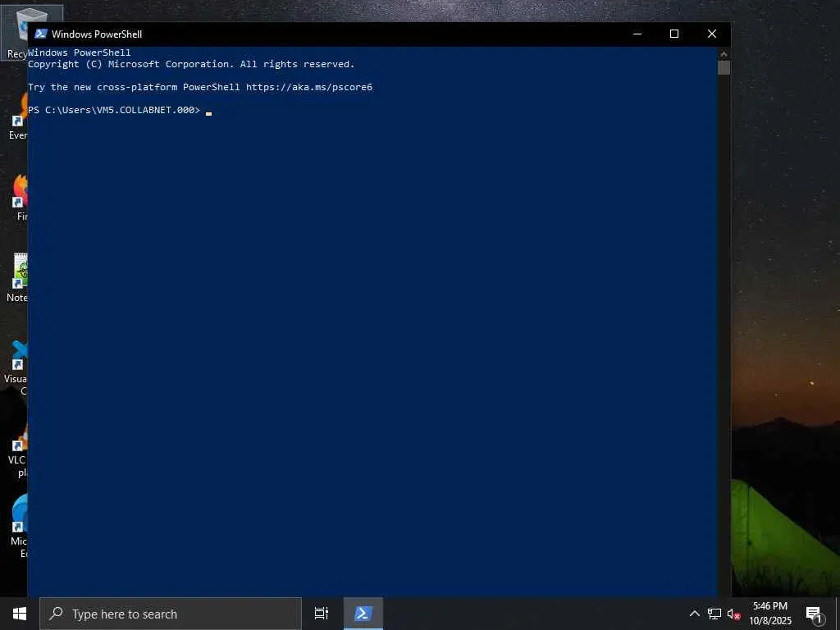Click the PowerShell scrollbar up arrow
The image size is (840, 630).
pos(724,53)
